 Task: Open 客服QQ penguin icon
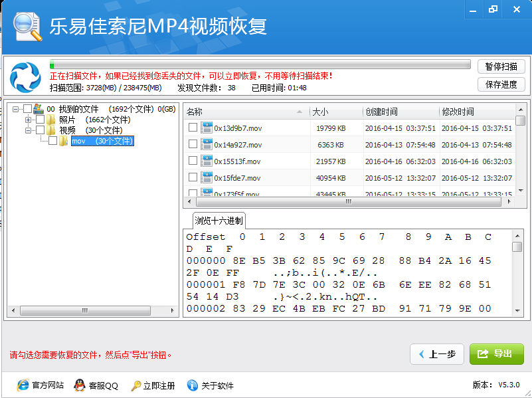(x=80, y=385)
